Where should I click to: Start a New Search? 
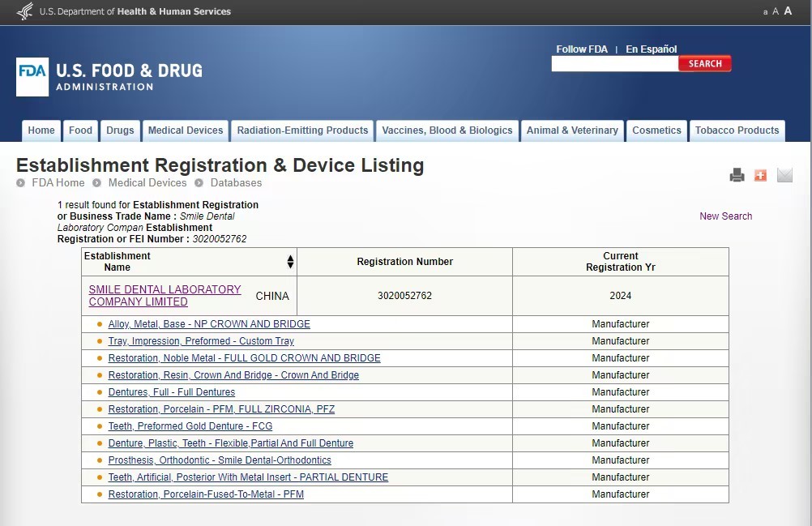725,216
